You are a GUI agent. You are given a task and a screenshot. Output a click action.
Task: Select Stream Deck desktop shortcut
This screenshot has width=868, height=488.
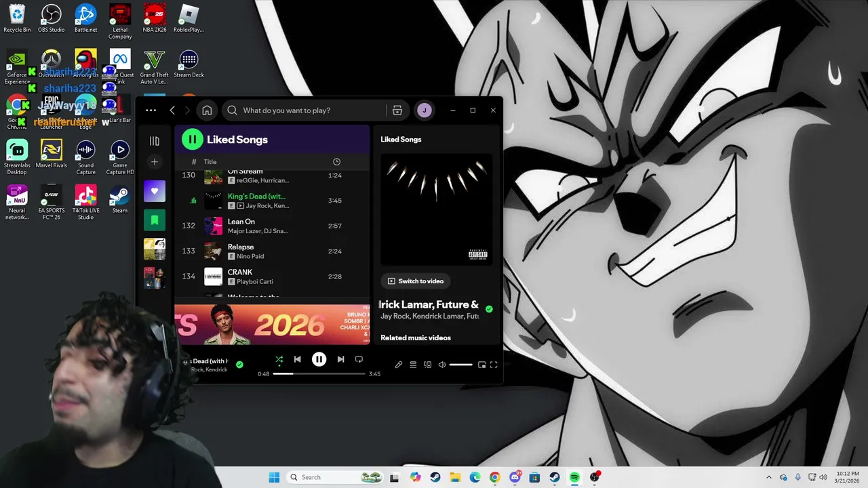[189, 64]
